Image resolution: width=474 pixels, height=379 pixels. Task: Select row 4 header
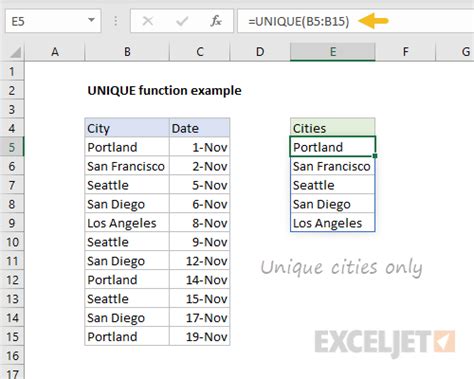pos(12,128)
